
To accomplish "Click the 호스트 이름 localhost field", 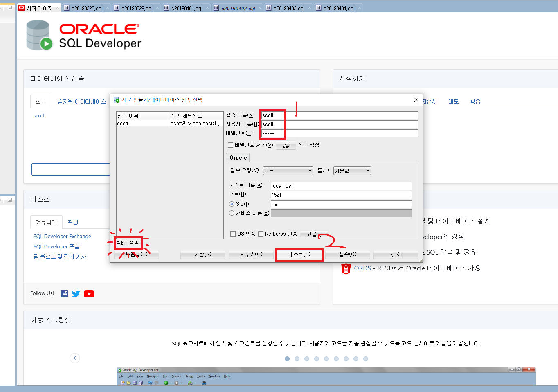I will tap(341, 186).
